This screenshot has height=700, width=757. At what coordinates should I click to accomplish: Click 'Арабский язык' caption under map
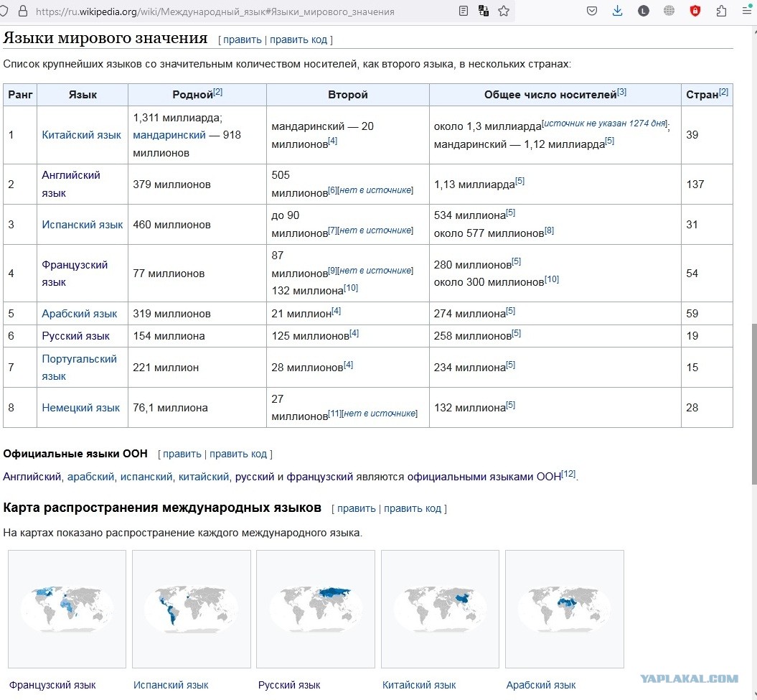tap(541, 685)
